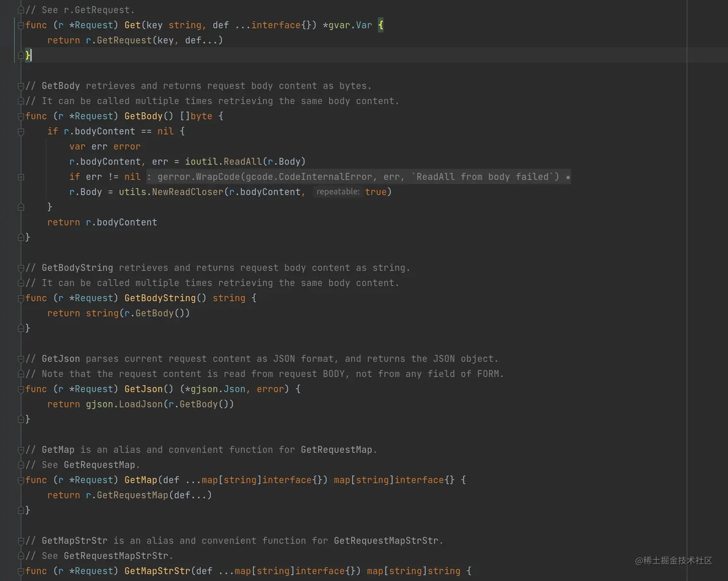Collapse the func GetBodyString() fold marker
Screen dimensions: 728x581
(21, 299)
